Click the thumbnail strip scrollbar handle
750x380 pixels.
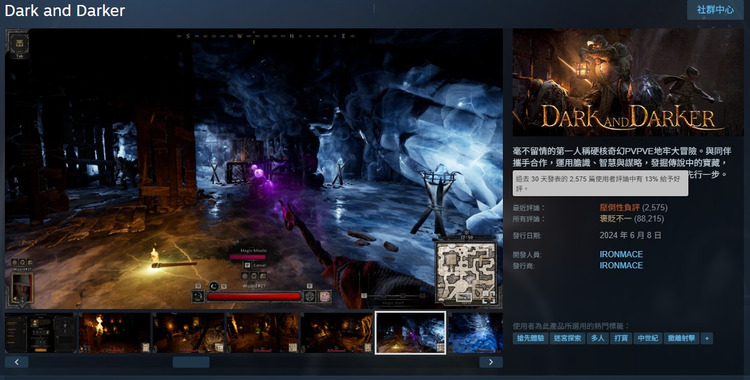[x=191, y=362]
